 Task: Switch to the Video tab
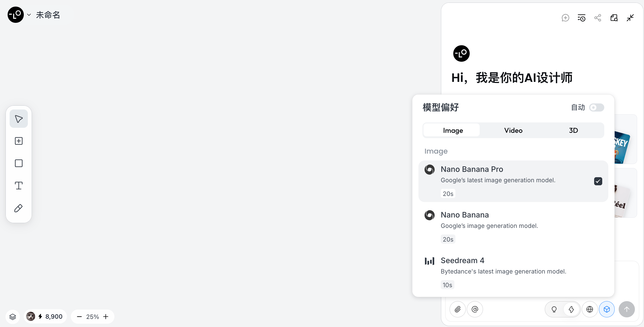click(513, 130)
